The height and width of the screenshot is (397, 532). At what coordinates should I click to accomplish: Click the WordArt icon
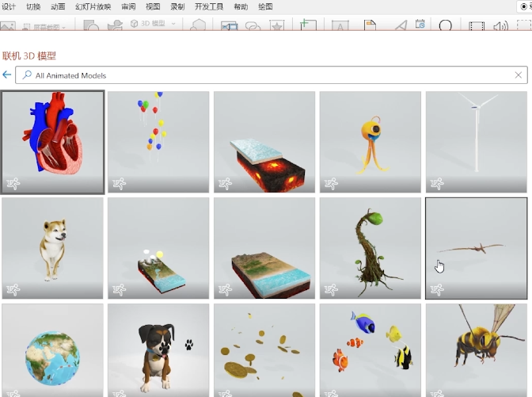click(401, 25)
